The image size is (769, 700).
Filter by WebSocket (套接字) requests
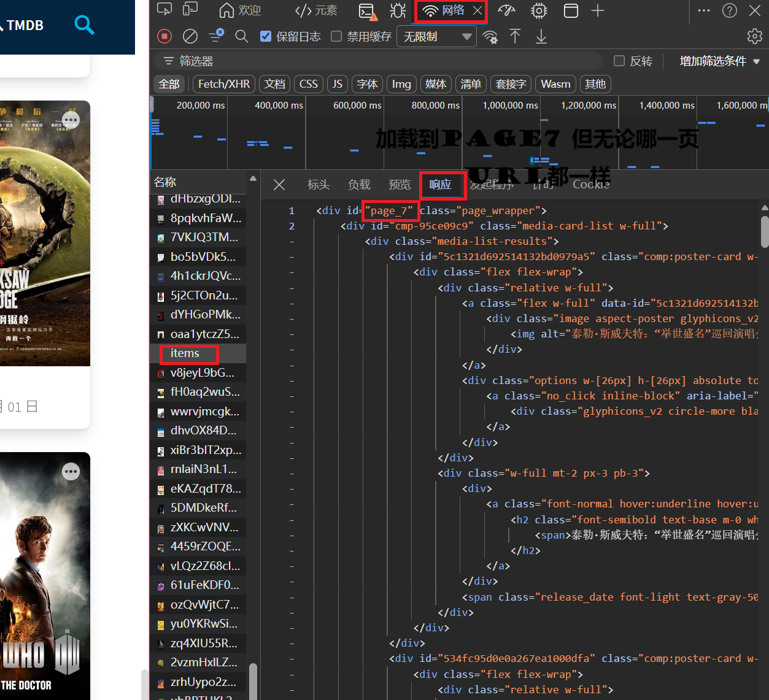(511, 84)
